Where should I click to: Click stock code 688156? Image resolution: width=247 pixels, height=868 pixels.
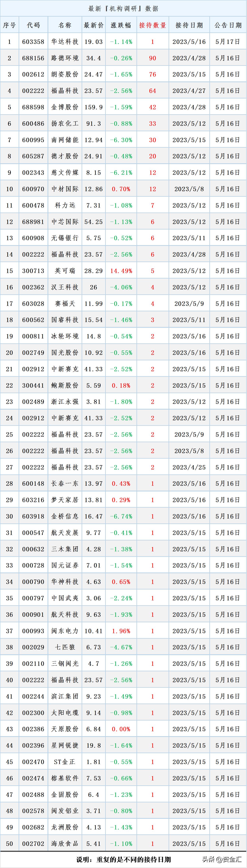coord(33,58)
